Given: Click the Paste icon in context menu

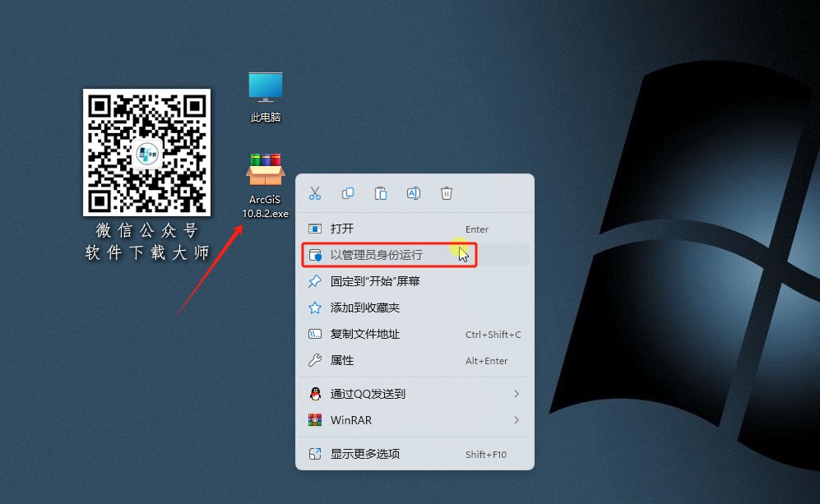Looking at the screenshot, I should pyautogui.click(x=381, y=192).
